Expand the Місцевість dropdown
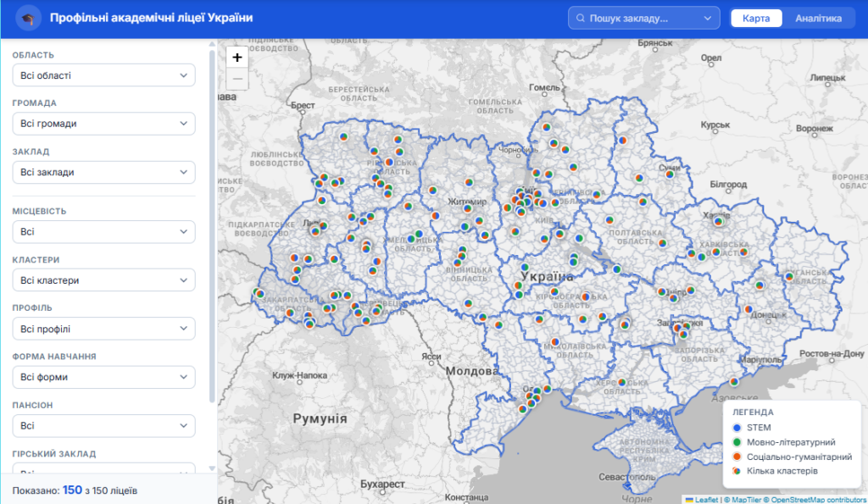This screenshot has height=504, width=868. tap(103, 232)
